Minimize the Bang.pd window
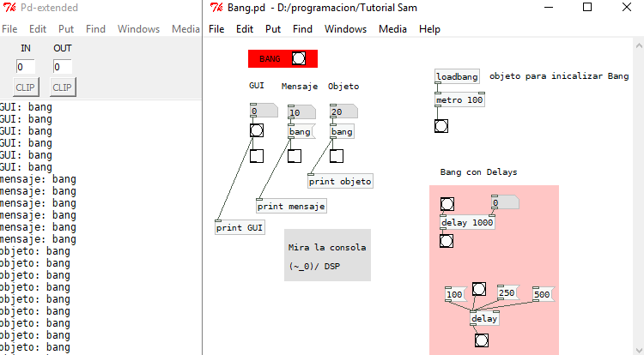The width and height of the screenshot is (644, 355). pyautogui.click(x=549, y=7)
